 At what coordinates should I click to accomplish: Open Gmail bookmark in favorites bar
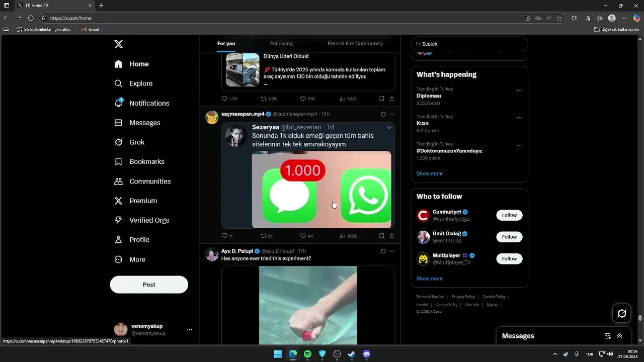90,30
